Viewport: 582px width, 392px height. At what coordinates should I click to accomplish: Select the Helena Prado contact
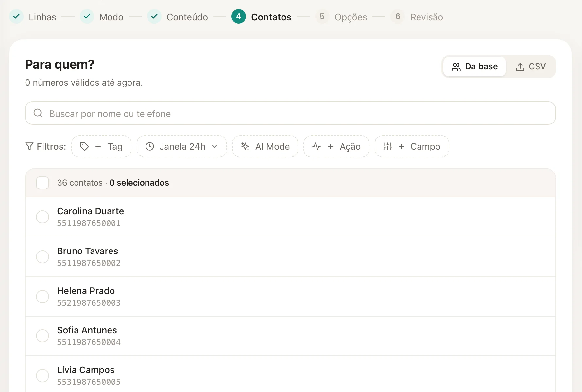pos(43,297)
